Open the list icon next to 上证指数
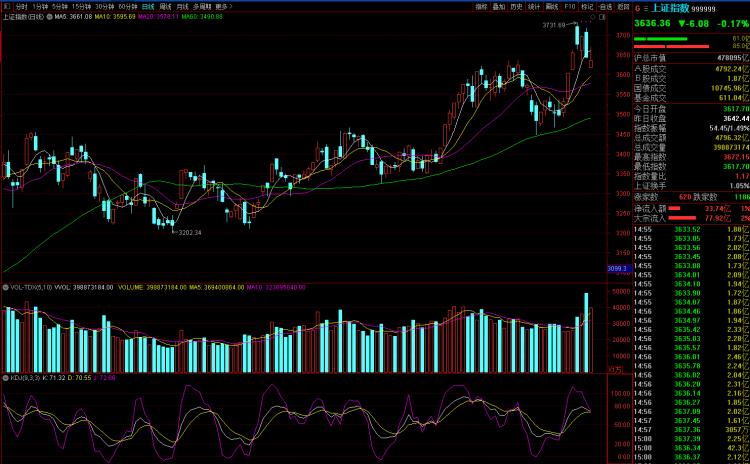Image resolution: width=750 pixels, height=464 pixels. pyautogui.click(x=645, y=9)
